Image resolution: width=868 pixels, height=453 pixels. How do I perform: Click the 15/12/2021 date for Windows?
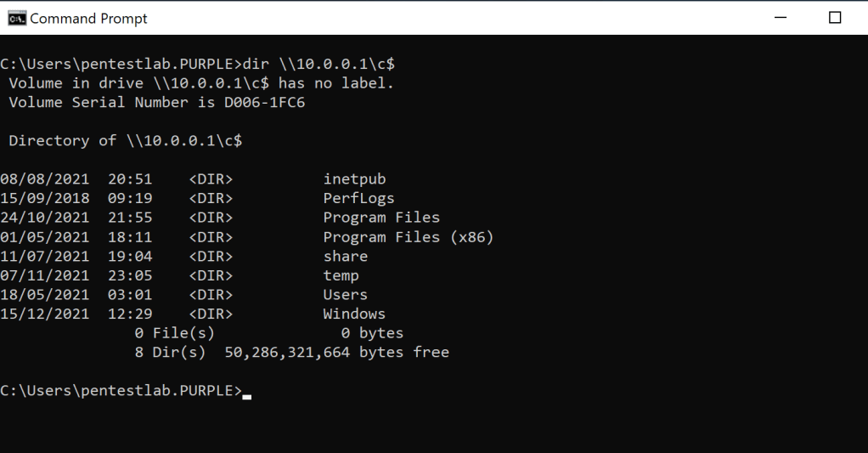[x=44, y=314]
